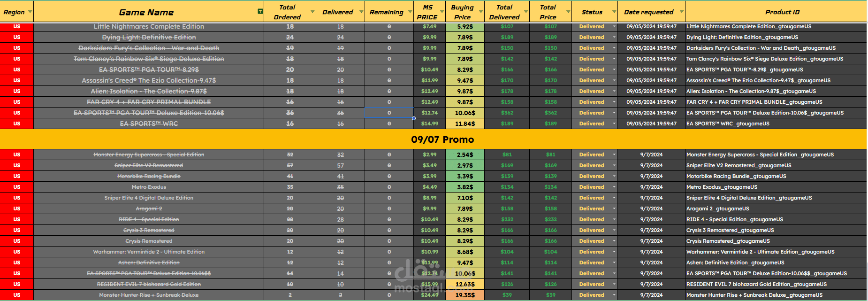Image resolution: width=868 pixels, height=301 pixels.
Task: Select Buying Price cell 3.82$
Action: [x=464, y=187]
